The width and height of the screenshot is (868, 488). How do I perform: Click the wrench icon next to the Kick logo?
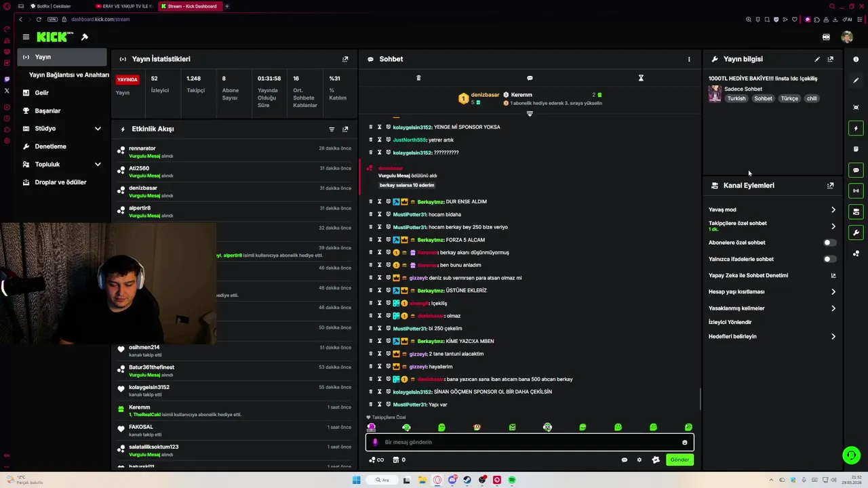pyautogui.click(x=85, y=37)
